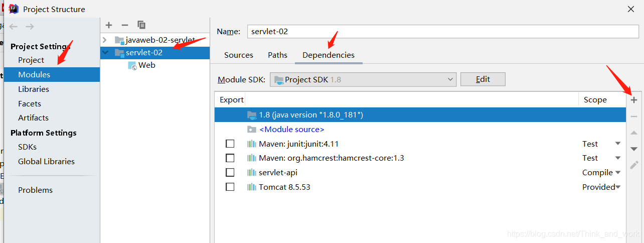This screenshot has height=243, width=644.
Task: Open the Problems section
Action: coord(35,190)
